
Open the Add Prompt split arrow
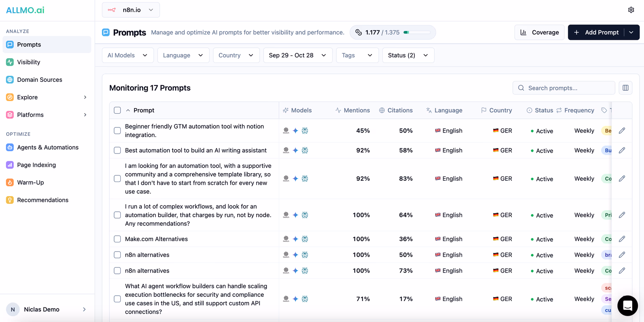point(631,32)
